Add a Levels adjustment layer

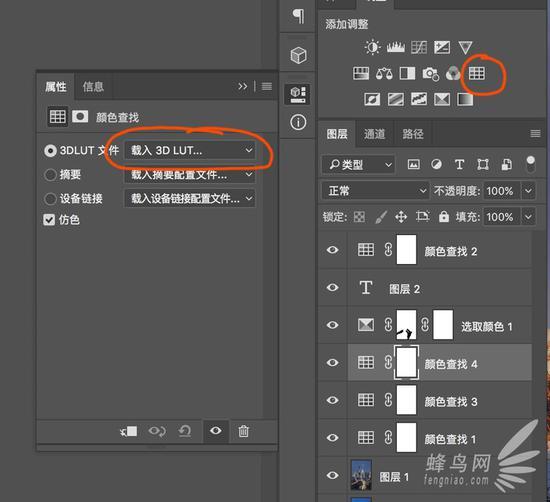(396, 47)
